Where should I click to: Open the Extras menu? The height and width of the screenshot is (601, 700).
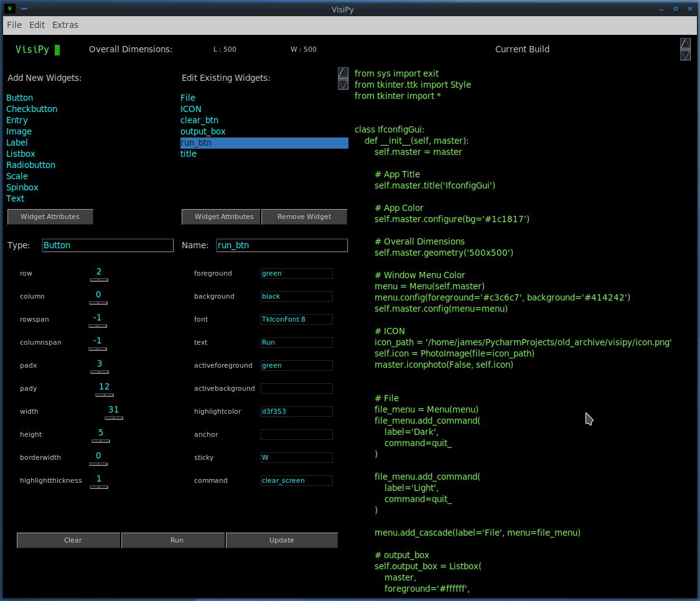tap(65, 25)
